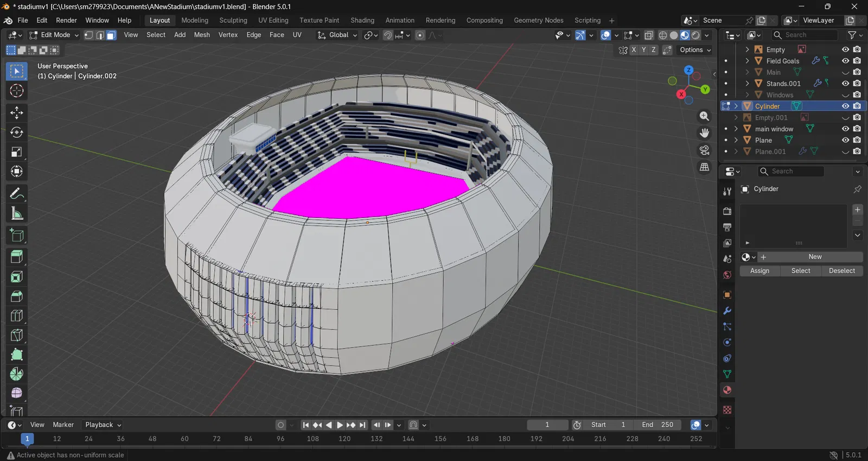Screen dimensions: 868x461
Task: Open the Options dropdown in viewport
Action: coord(695,50)
